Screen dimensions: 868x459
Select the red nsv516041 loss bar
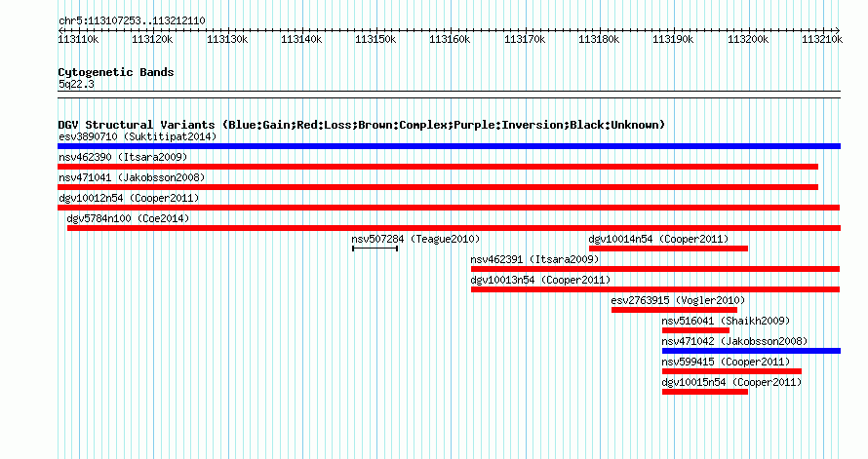(695, 330)
